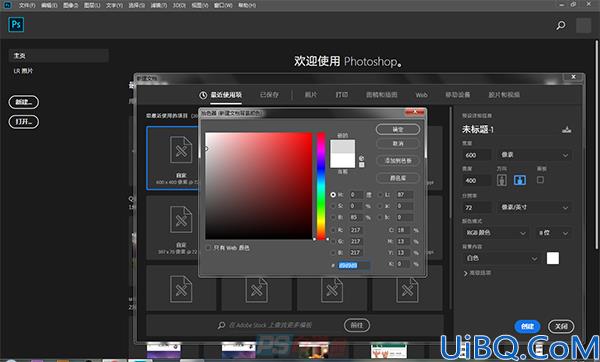Switch to the 照片 tab
The image size is (600, 362).
(311, 95)
